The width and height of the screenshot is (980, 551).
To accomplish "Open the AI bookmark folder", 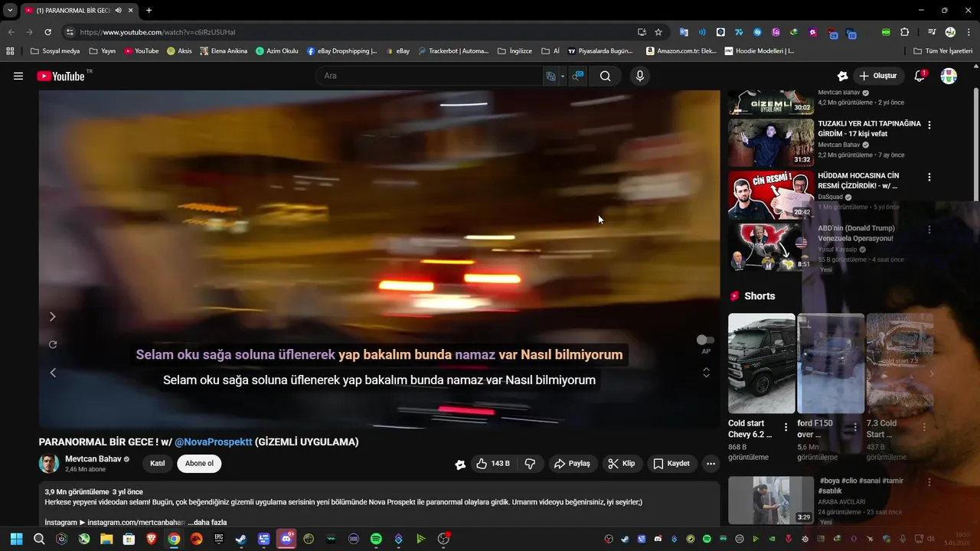I will pyautogui.click(x=550, y=51).
